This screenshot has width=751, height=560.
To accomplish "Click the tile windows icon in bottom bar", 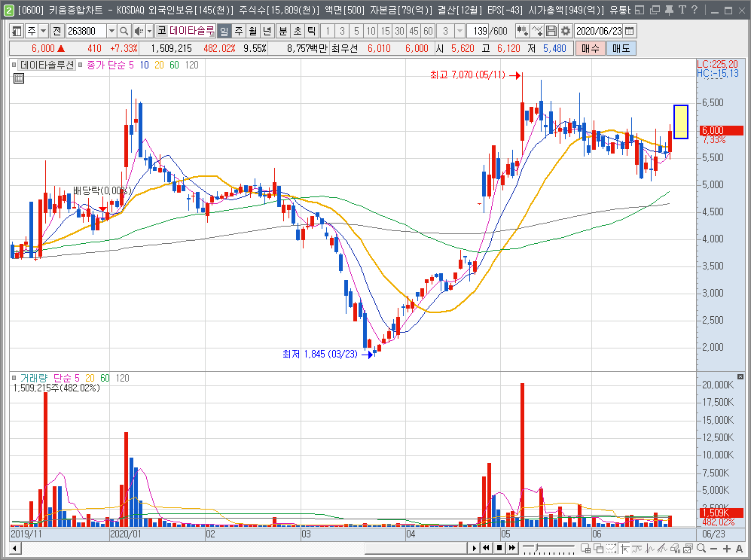I will (x=585, y=548).
